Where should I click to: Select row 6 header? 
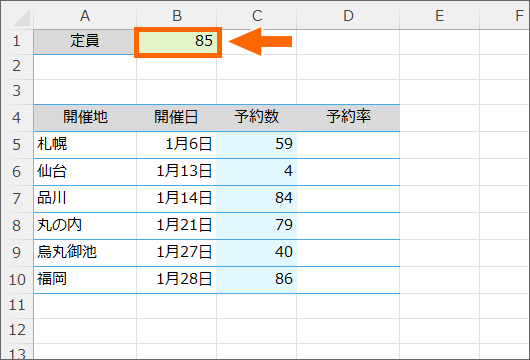point(17,172)
